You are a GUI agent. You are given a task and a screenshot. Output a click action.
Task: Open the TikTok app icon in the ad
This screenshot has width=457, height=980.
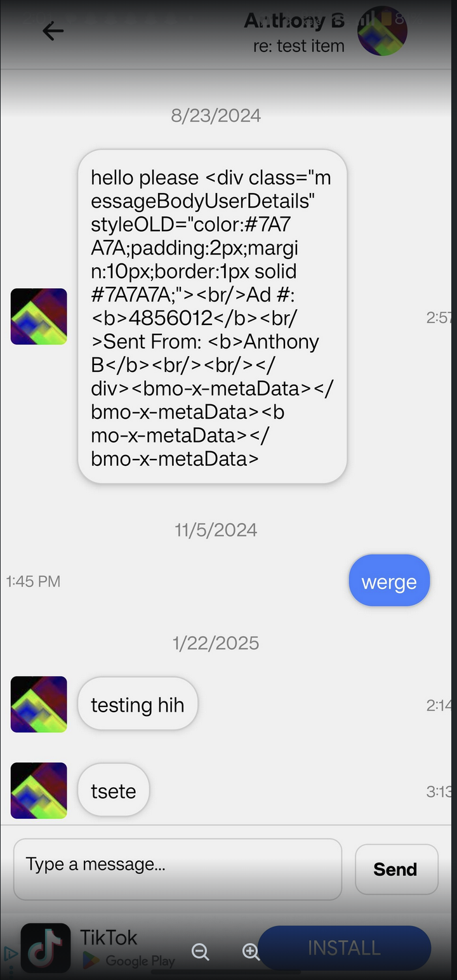pos(46,948)
